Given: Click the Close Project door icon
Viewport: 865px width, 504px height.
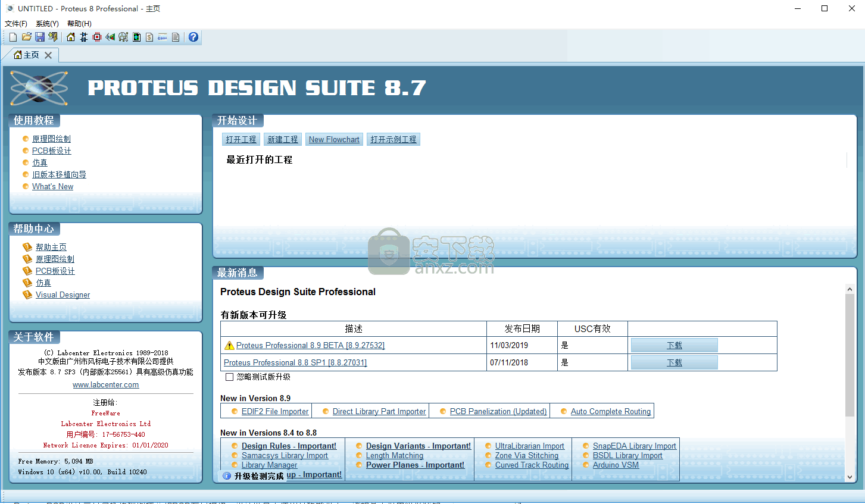Looking at the screenshot, I should 53,37.
